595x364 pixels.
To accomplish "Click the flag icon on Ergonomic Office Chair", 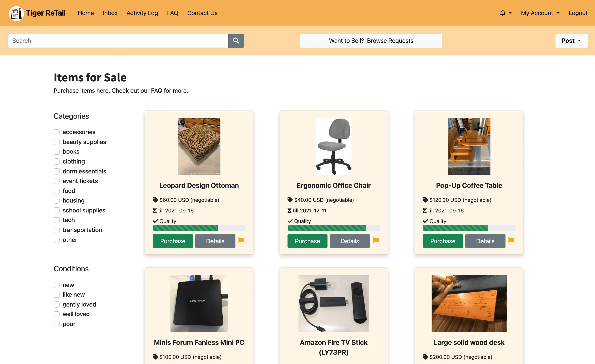I will point(376,241).
